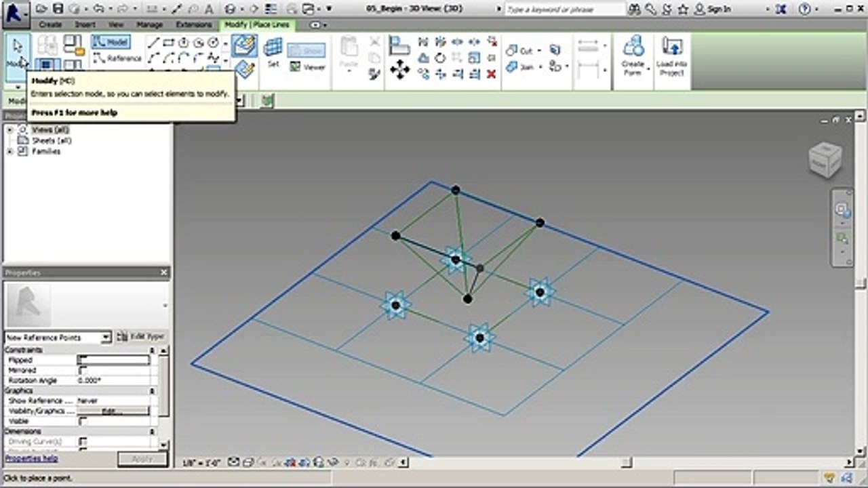The image size is (868, 488).
Task: Toggle the Driving Curve(s) checkbox
Action: pos(82,441)
